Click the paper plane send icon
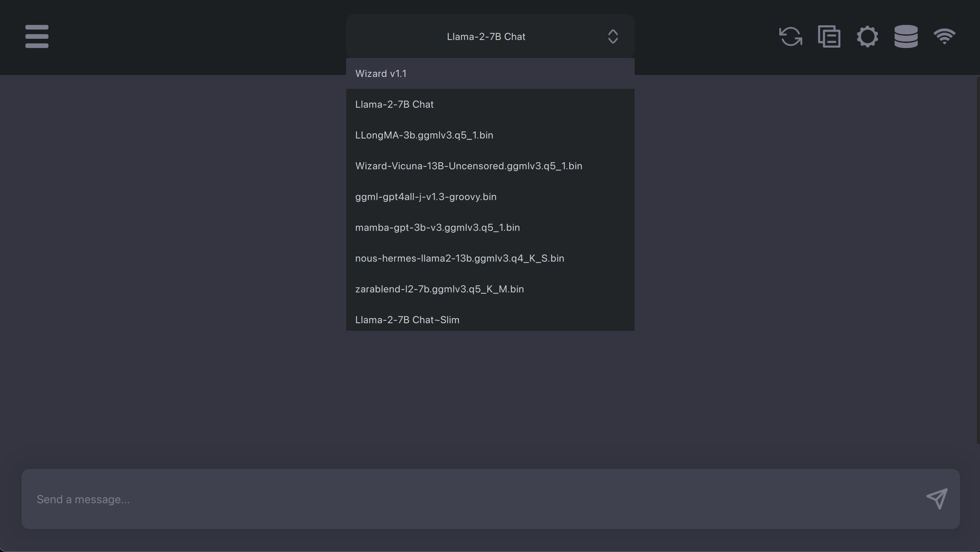This screenshot has width=980, height=552. 936,499
